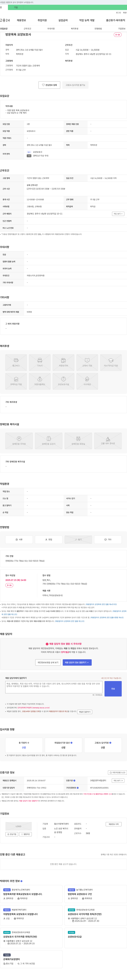The image size is (127, 980).
Task: Click the 채용공 질문하기 button
Action: (x=85, y=712)
